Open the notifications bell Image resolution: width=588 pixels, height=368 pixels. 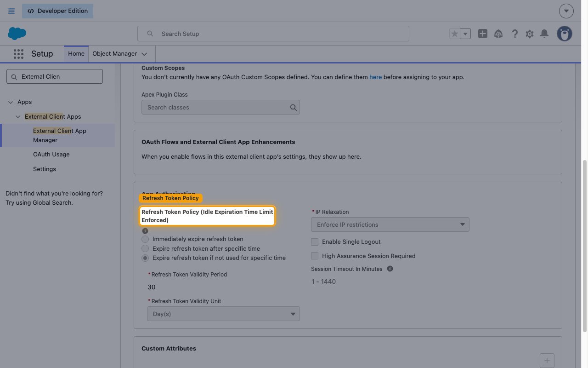click(x=544, y=34)
